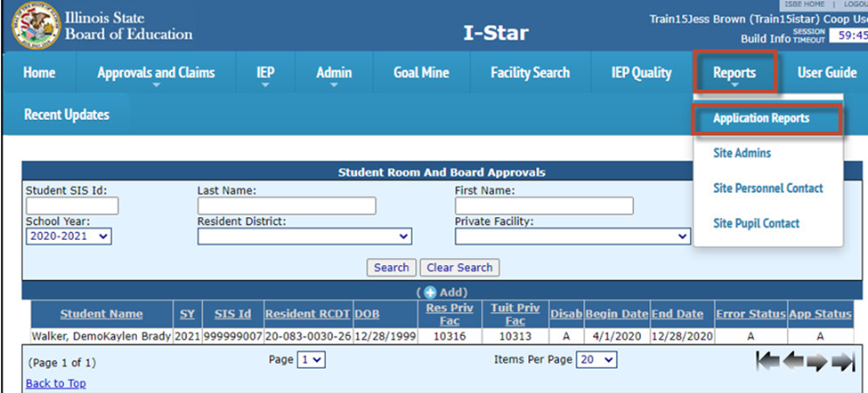Click the plus Add icon

click(x=431, y=293)
